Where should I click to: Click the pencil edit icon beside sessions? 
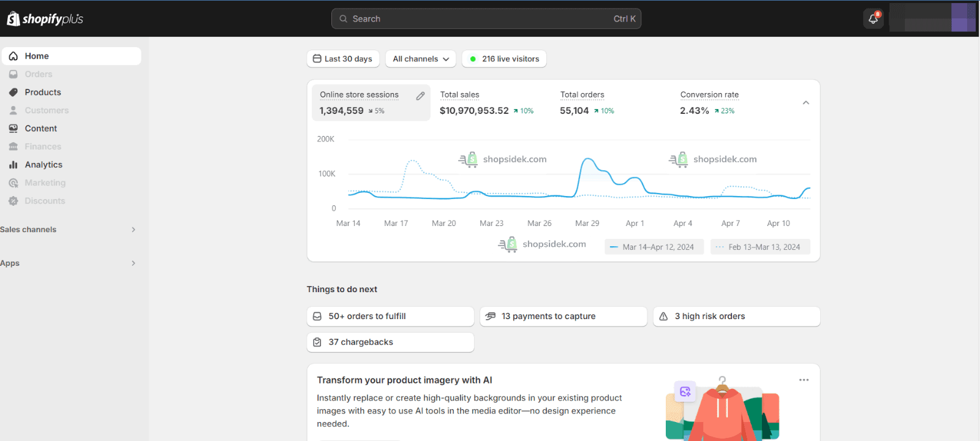[x=420, y=96]
